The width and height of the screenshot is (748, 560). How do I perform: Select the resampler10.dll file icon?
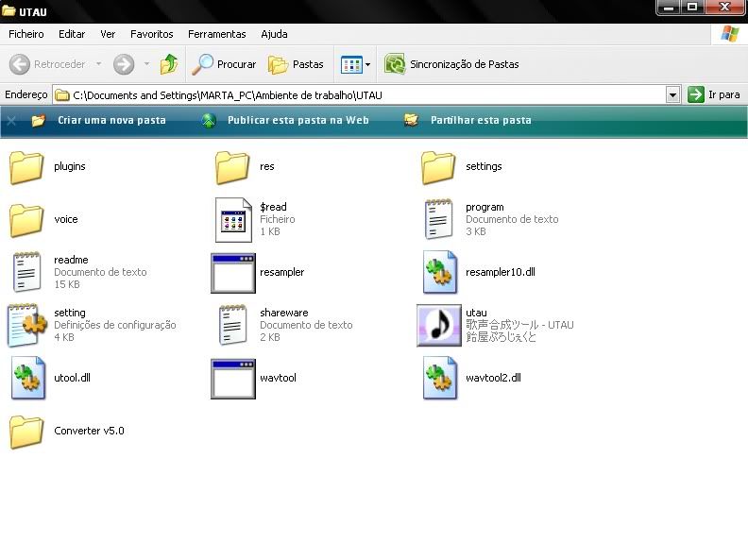point(439,272)
